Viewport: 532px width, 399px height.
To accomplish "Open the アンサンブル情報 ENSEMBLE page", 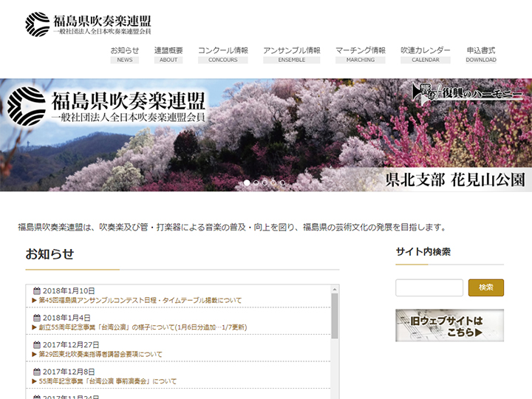I will coord(292,55).
